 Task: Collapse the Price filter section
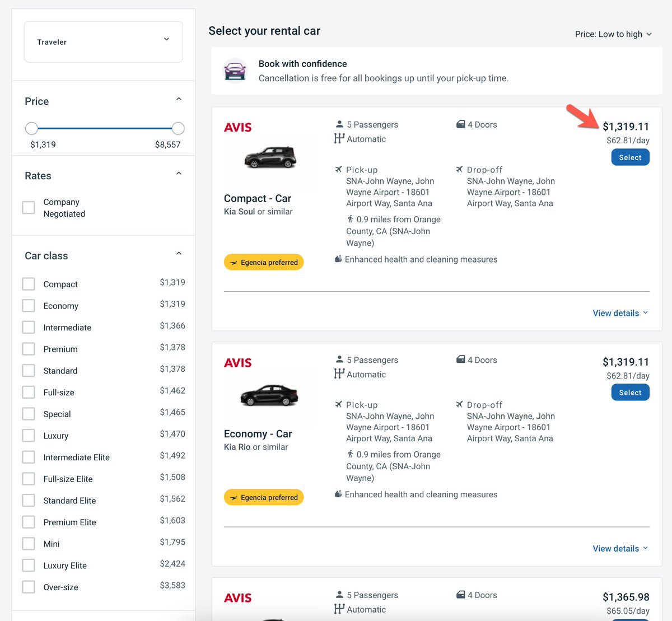[179, 99]
